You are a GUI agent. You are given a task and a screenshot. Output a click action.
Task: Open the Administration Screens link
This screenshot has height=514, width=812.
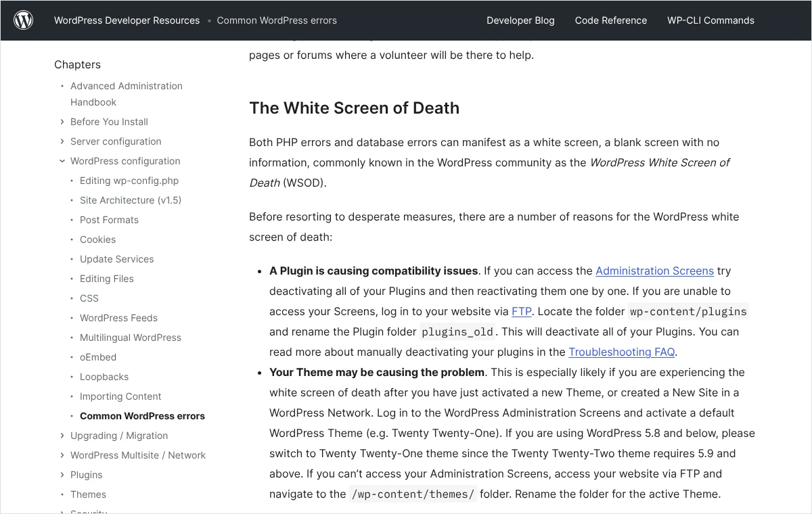coord(654,271)
